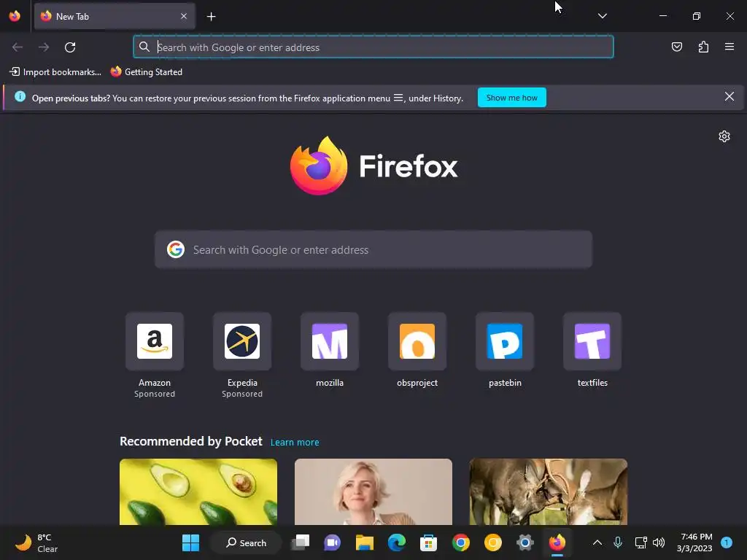Open the Extensions puzzle icon

click(703, 47)
